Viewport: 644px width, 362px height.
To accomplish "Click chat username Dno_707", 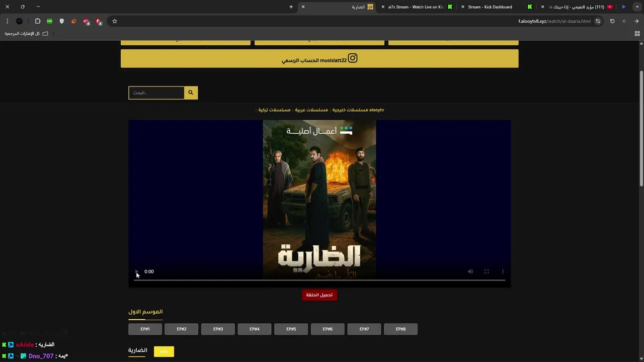I will coord(41,356).
